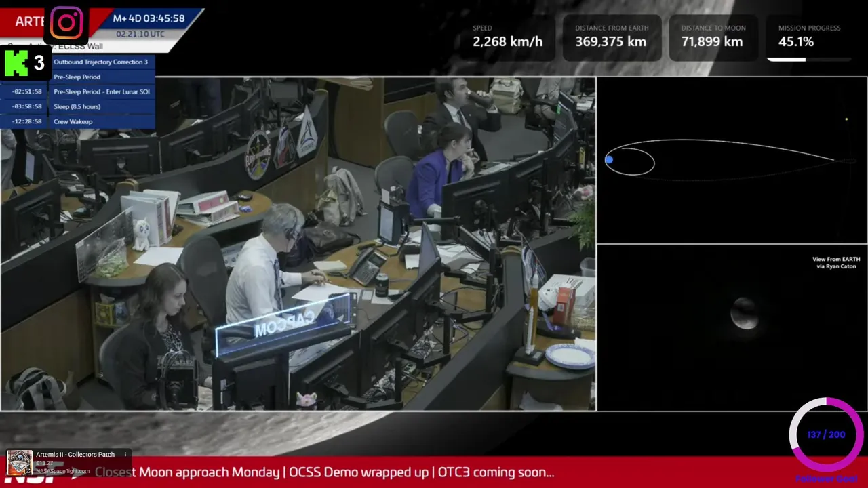Click the -03:58:58 countdown cell

click(x=26, y=106)
